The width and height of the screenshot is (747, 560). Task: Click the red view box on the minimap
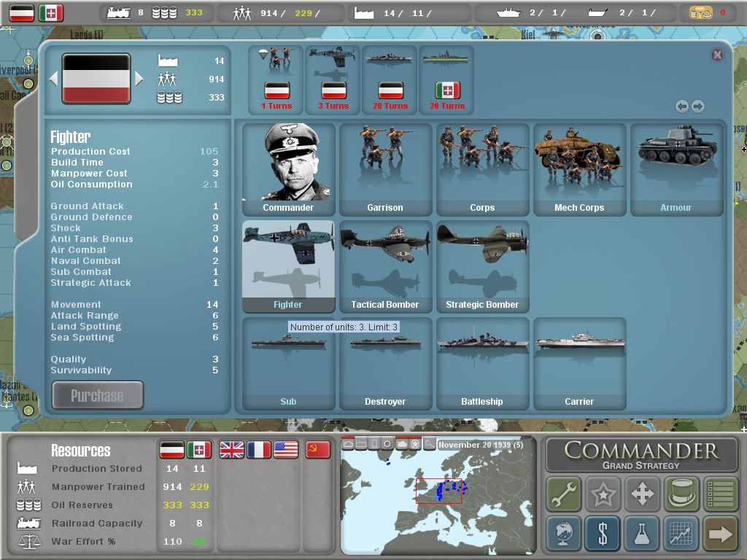coord(438,491)
